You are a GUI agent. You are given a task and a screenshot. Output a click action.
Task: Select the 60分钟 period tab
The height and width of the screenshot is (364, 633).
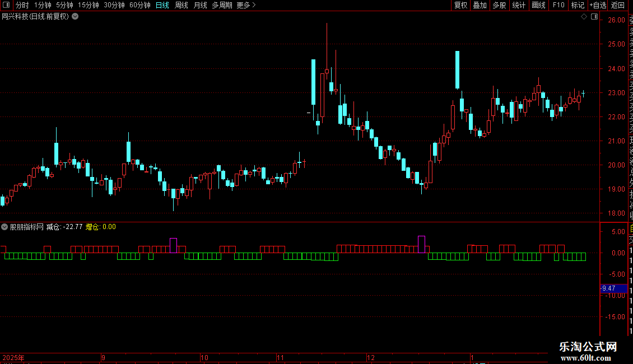(x=140, y=5)
